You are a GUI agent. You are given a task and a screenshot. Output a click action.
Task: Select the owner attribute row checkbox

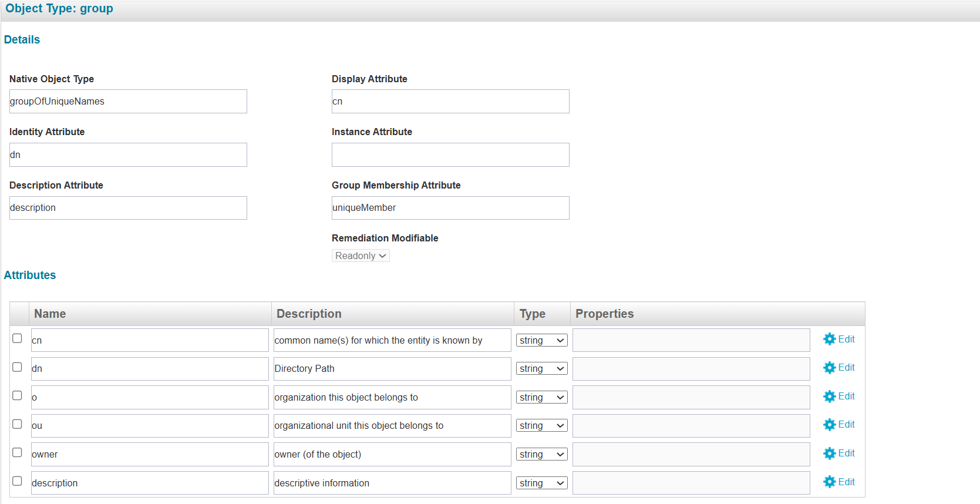18,453
